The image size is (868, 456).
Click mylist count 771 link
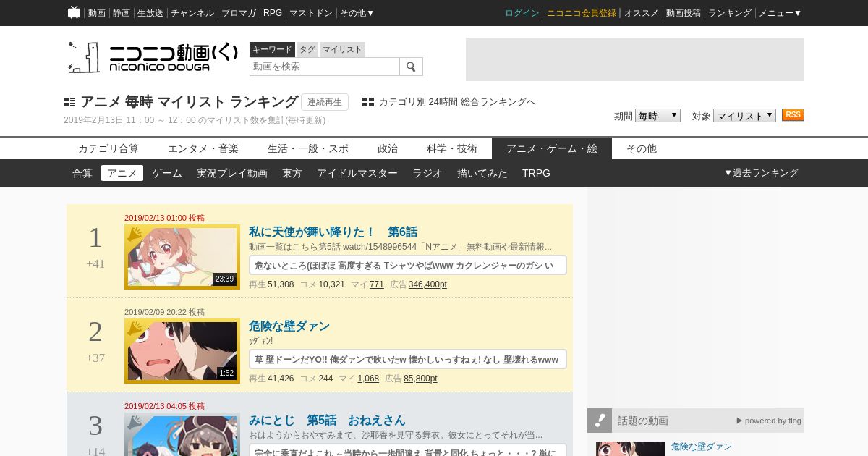[x=377, y=284]
